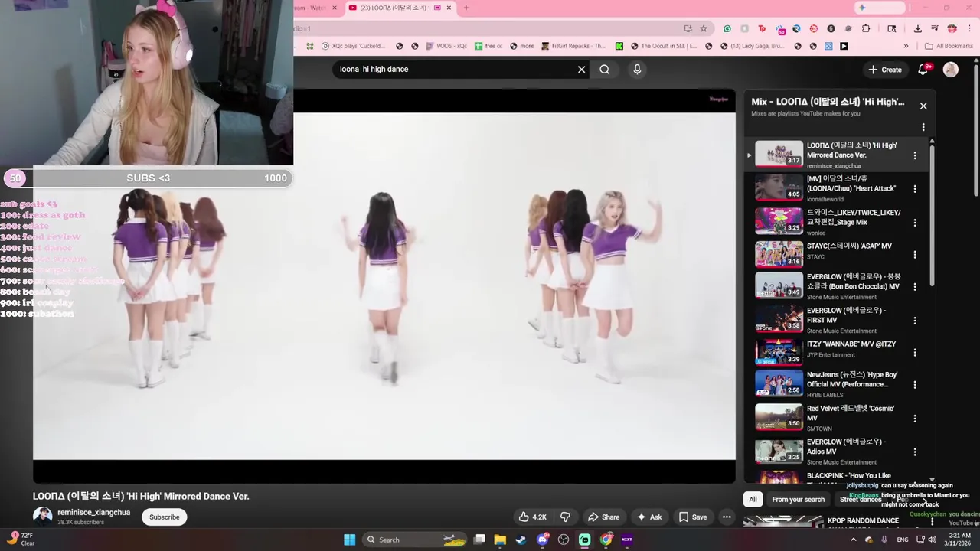The width and height of the screenshot is (980, 551).
Task: Open the new tab plus button
Action: click(466, 8)
